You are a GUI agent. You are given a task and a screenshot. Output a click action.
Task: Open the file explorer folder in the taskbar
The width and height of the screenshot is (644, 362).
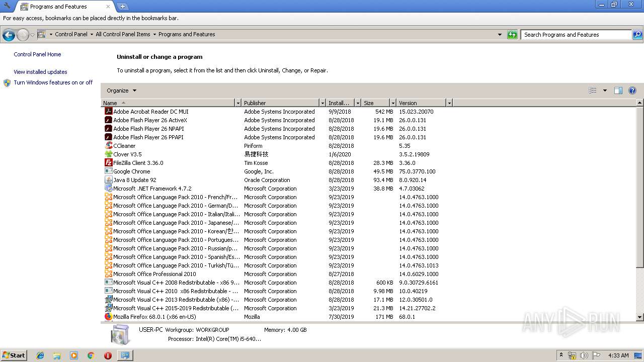pos(57,355)
